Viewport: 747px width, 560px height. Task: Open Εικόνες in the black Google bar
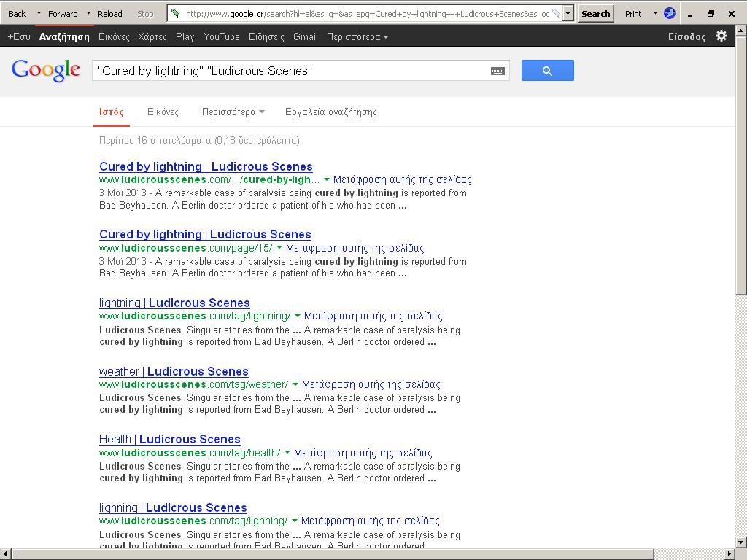tap(114, 36)
